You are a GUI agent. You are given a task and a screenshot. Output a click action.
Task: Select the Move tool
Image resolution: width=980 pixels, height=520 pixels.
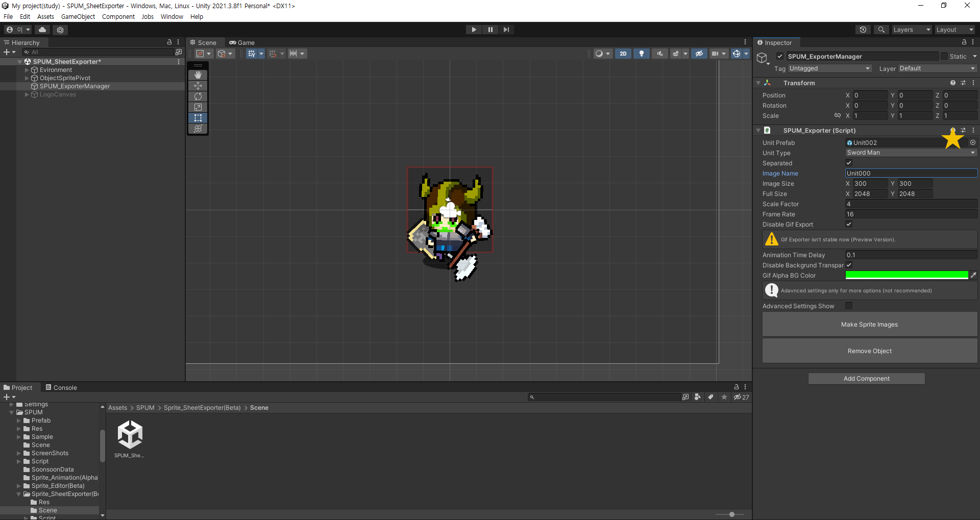(198, 86)
